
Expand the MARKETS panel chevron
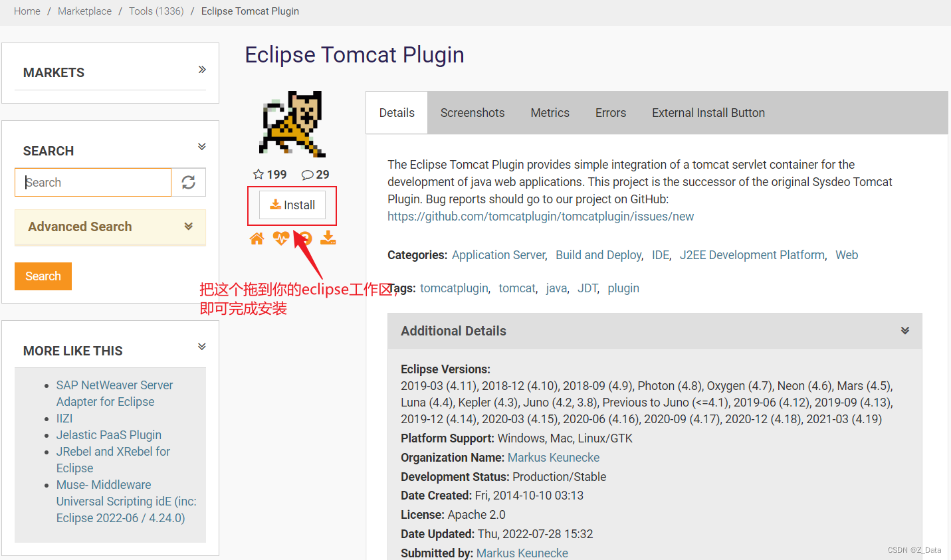coord(201,68)
